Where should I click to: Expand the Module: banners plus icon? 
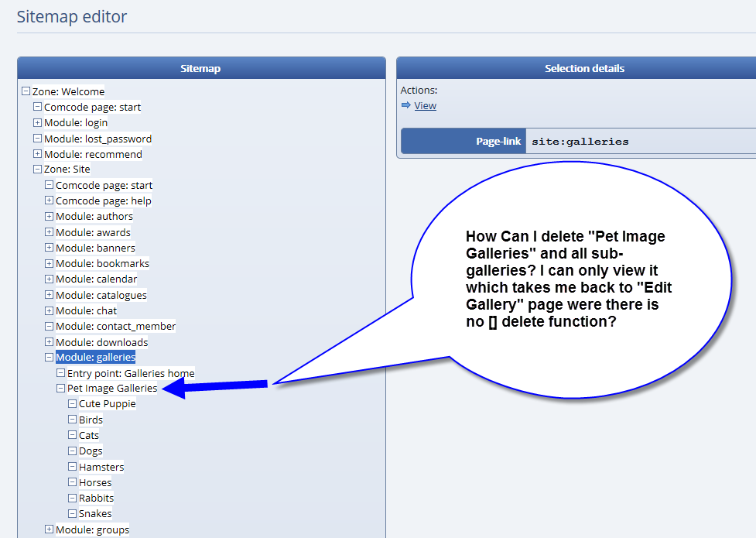point(50,248)
